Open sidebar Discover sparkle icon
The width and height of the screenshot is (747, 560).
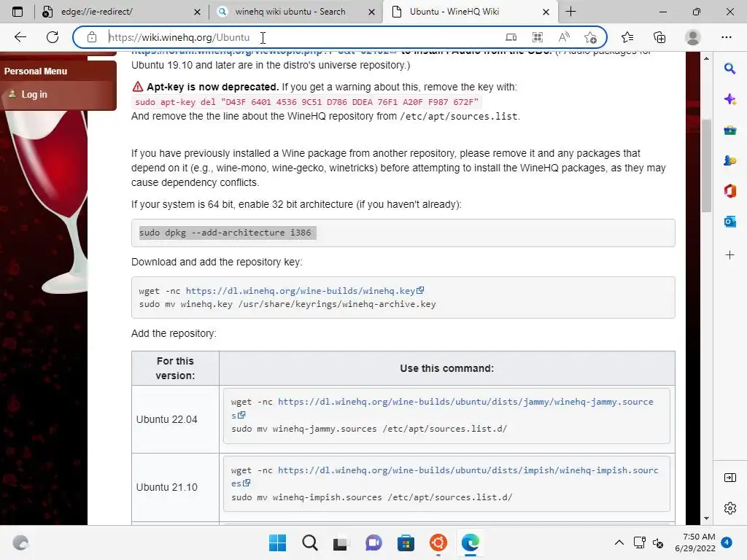(729, 99)
